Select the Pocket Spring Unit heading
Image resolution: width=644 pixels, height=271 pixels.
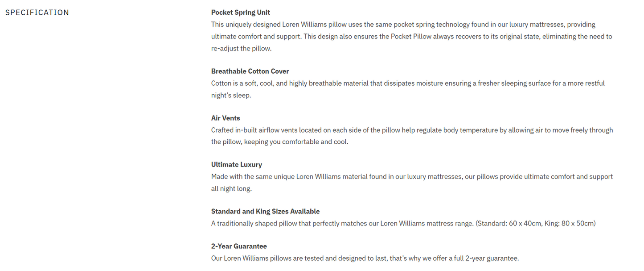(240, 13)
